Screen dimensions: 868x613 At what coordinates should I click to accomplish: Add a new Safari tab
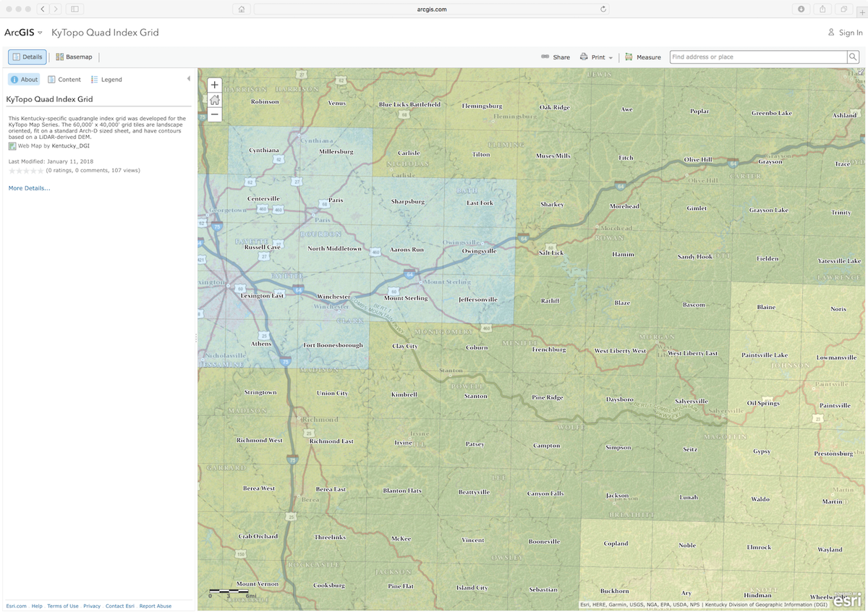point(861,13)
